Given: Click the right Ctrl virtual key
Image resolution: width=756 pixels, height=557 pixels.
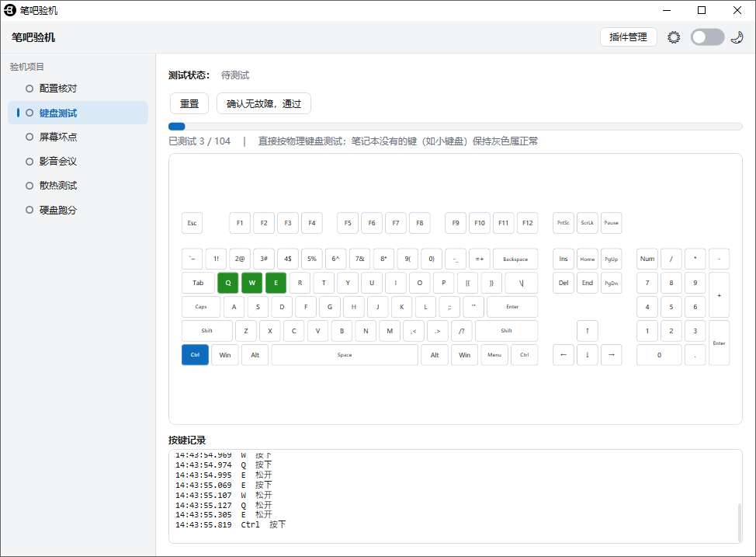Looking at the screenshot, I should coord(525,355).
